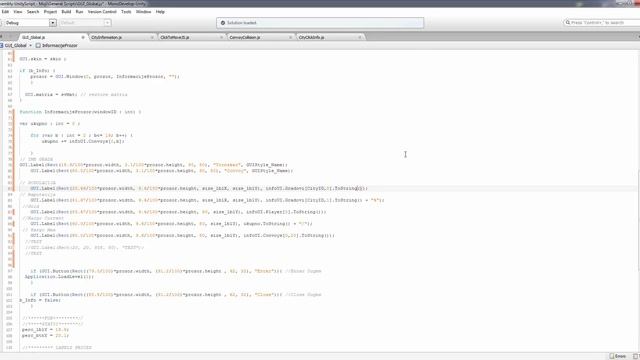
Task: Click the 'GUI.matrix = svMat;' line
Action: pyautogui.click(x=76, y=94)
